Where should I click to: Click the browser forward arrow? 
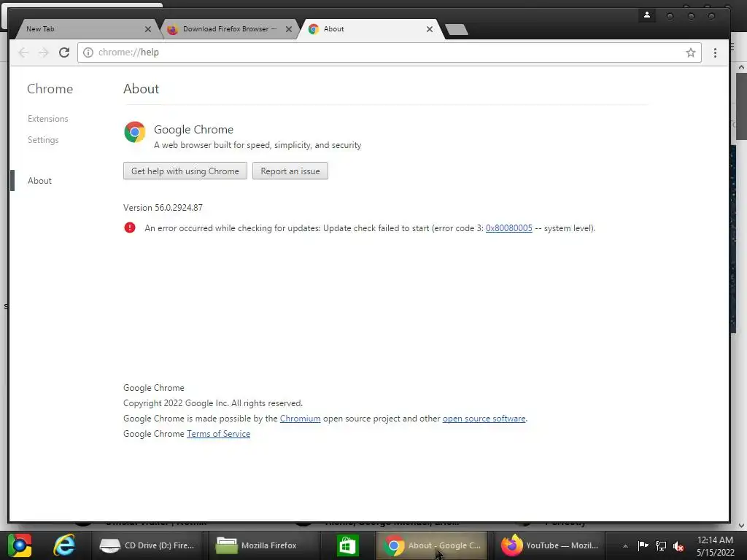pos(43,52)
